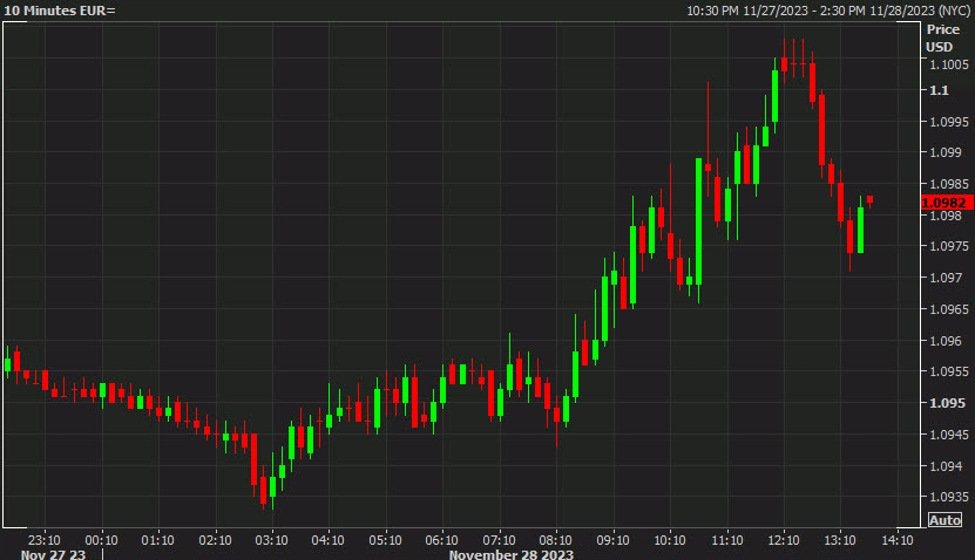The height and width of the screenshot is (560, 975).
Task: Click the "Nov 27 23" date label
Action: pyautogui.click(x=52, y=554)
